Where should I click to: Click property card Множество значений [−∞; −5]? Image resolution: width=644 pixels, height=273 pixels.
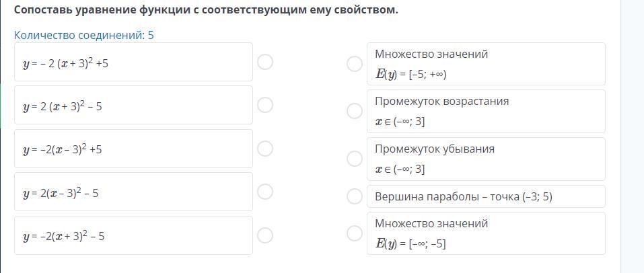485,233
